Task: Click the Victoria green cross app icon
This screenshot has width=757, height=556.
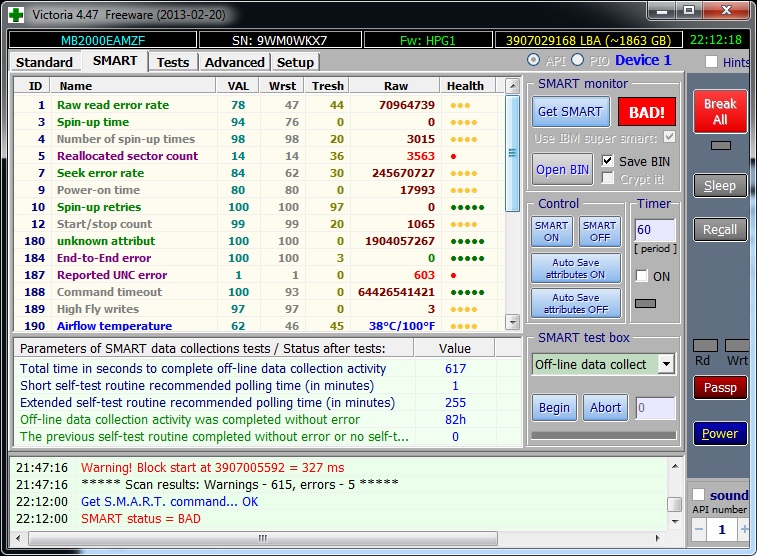Action: [x=16, y=13]
